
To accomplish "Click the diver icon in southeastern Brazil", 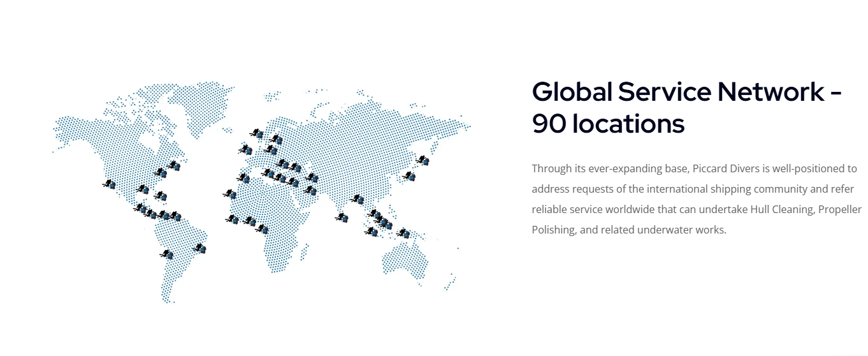I will tap(199, 248).
